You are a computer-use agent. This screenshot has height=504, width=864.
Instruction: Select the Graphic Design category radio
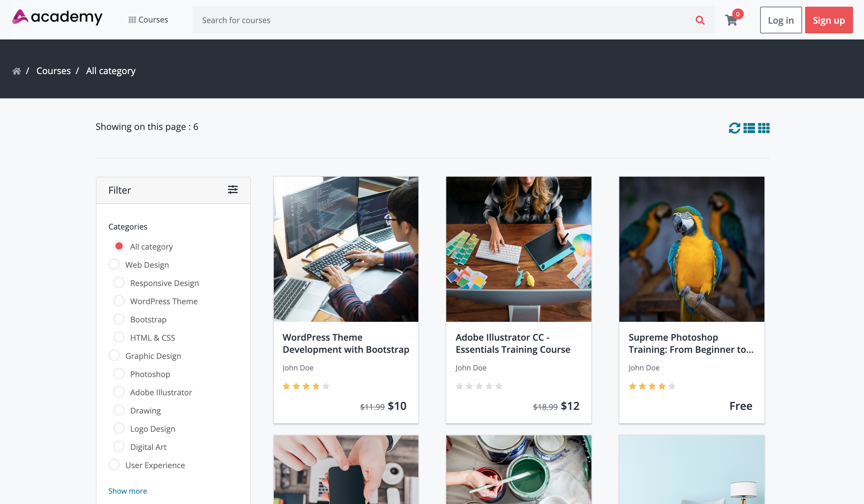[114, 355]
